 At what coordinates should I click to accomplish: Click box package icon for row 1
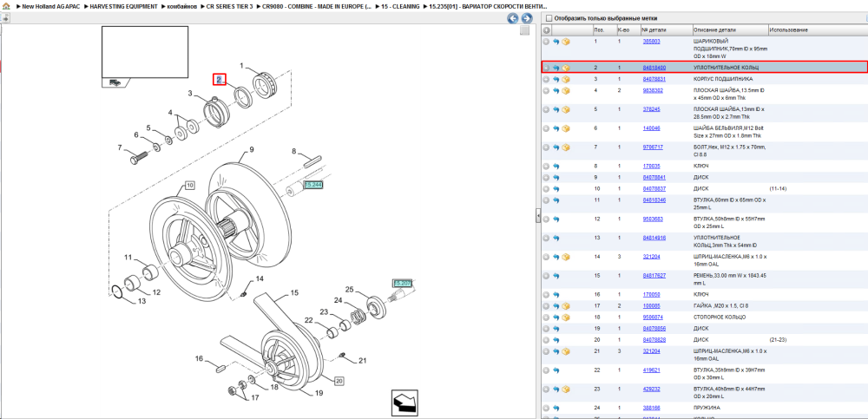(x=566, y=42)
